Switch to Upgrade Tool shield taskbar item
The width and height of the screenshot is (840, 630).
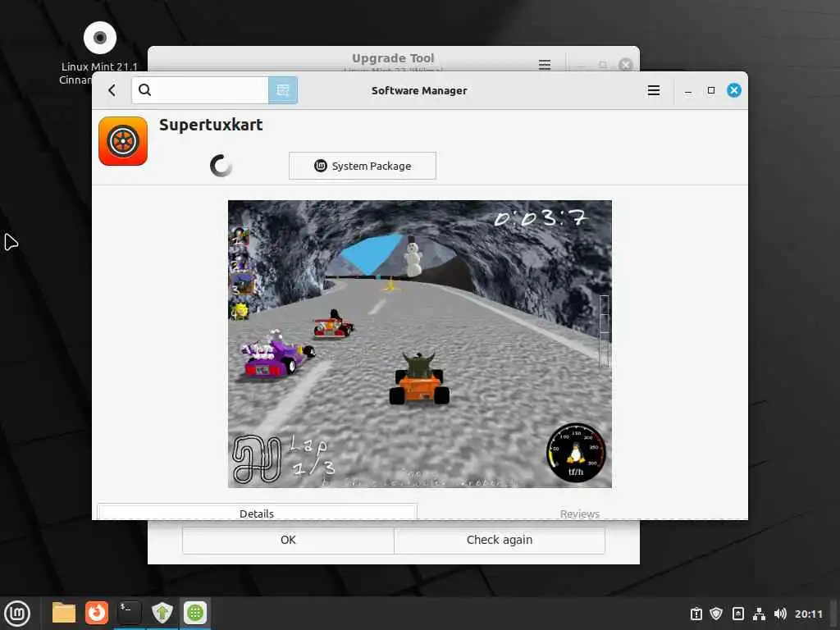click(162, 613)
